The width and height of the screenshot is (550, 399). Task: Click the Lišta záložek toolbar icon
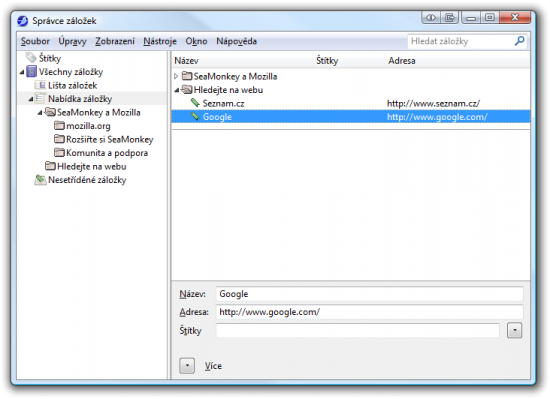[40, 85]
